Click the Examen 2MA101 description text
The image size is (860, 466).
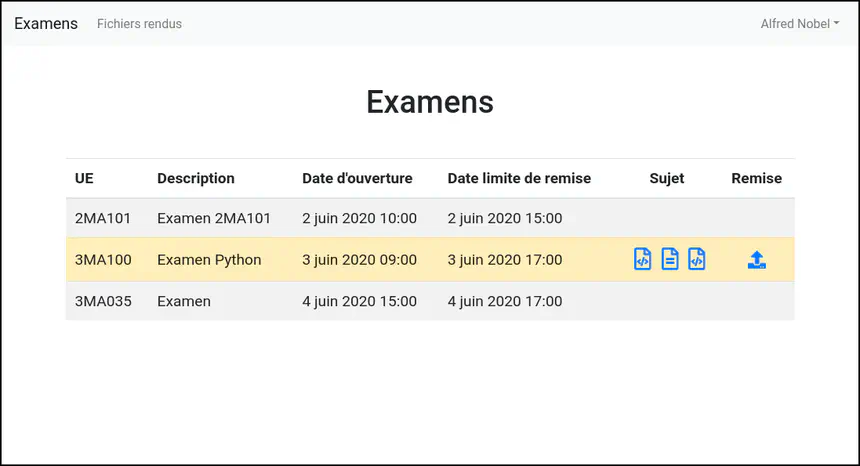pos(214,218)
